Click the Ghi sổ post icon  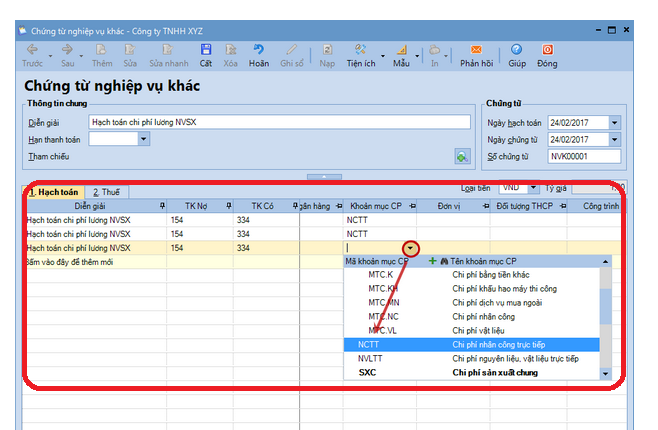[x=292, y=50]
